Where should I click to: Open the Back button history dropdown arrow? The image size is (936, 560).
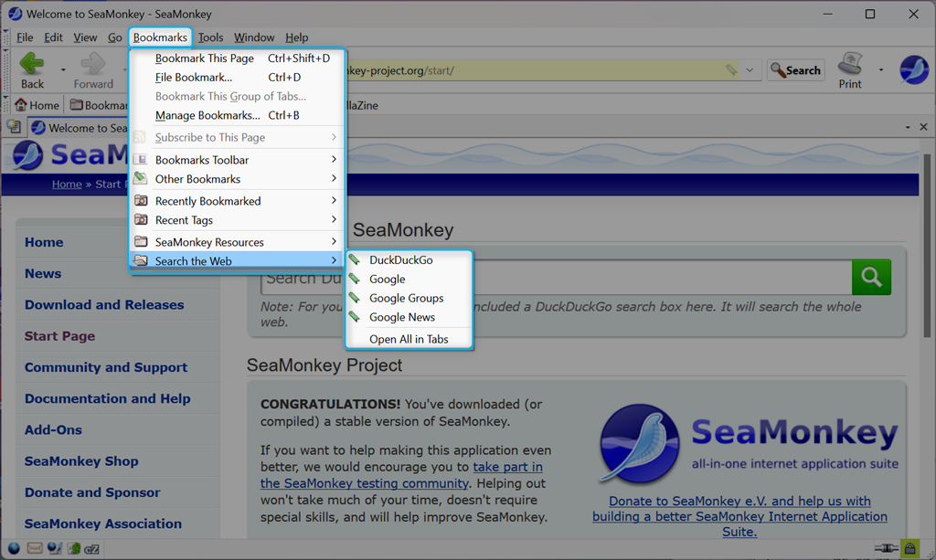click(63, 69)
